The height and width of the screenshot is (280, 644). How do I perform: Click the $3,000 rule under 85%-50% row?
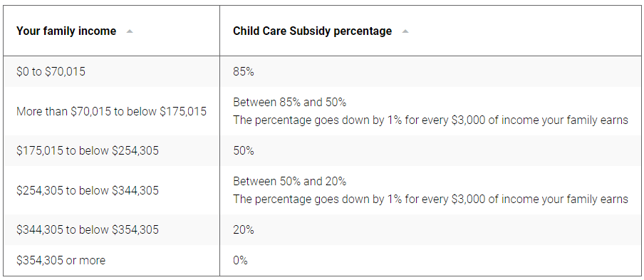point(430,120)
